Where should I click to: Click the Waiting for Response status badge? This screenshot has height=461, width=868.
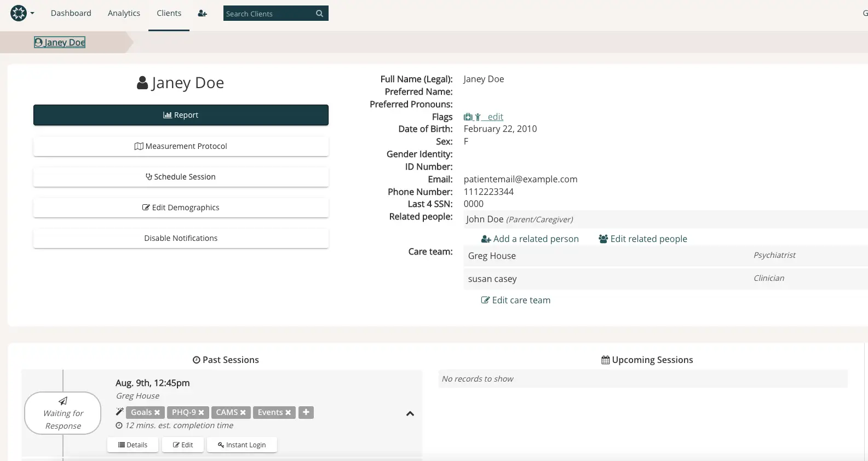[x=63, y=413]
